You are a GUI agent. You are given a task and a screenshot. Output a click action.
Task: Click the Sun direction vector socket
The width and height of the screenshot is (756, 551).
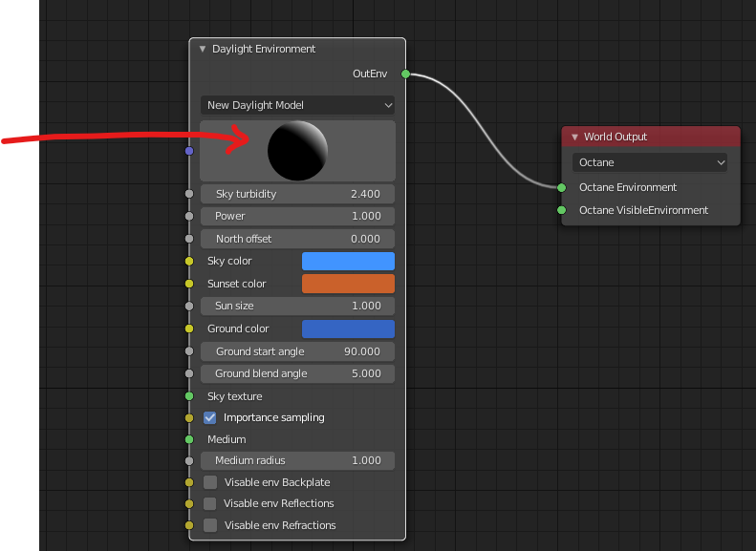point(189,151)
